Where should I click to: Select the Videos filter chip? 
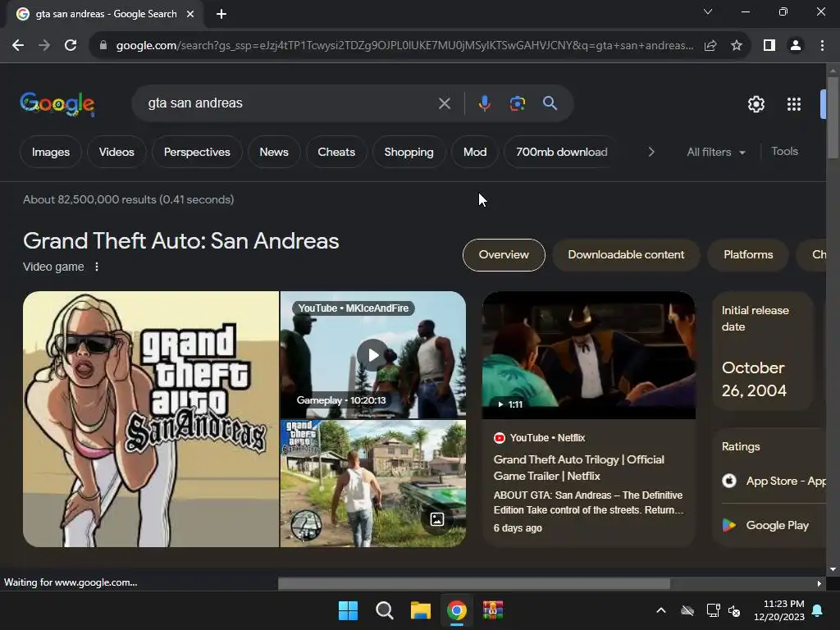(116, 152)
